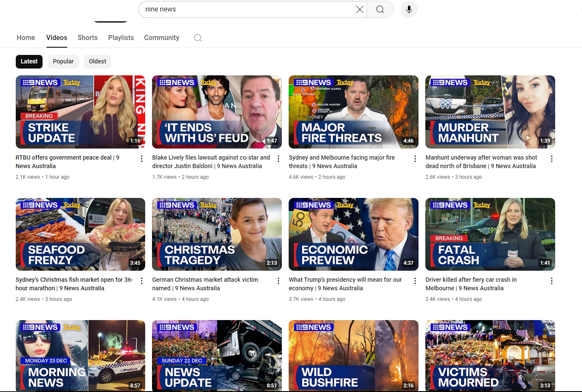Viewport: 582px width, 392px height.
Task: Play the CHRISTMAS TRAGEDY thumbnail
Action: (217, 234)
